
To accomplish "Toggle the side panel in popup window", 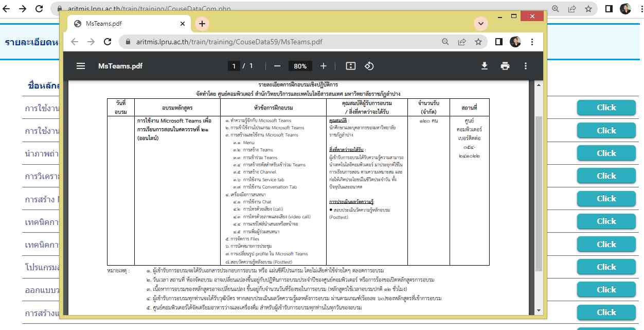I will [498, 42].
